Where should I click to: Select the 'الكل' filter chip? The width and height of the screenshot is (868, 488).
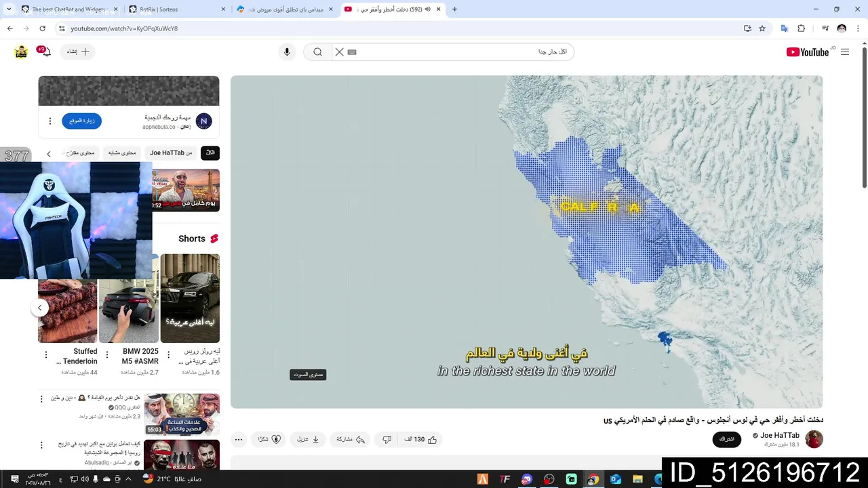pyautogui.click(x=210, y=153)
